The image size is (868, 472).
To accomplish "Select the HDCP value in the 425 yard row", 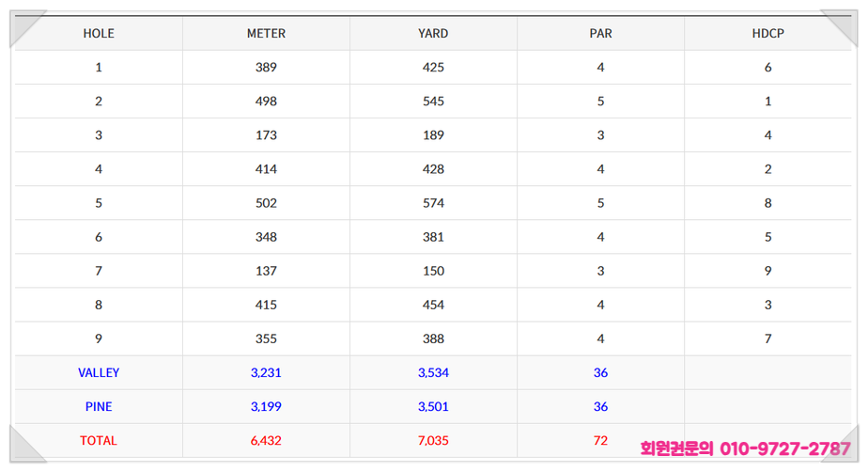I will (x=767, y=67).
